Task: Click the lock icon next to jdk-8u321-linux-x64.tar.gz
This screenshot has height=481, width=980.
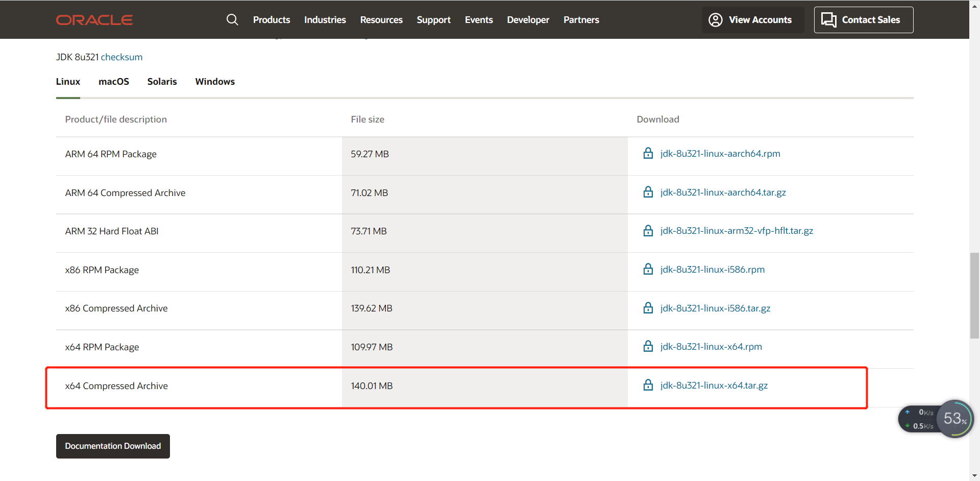Action: [x=648, y=385]
